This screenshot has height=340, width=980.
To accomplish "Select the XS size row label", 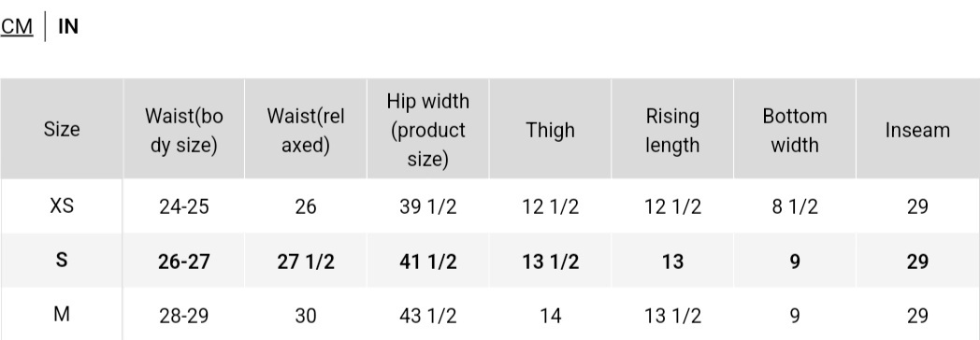I will (62, 205).
